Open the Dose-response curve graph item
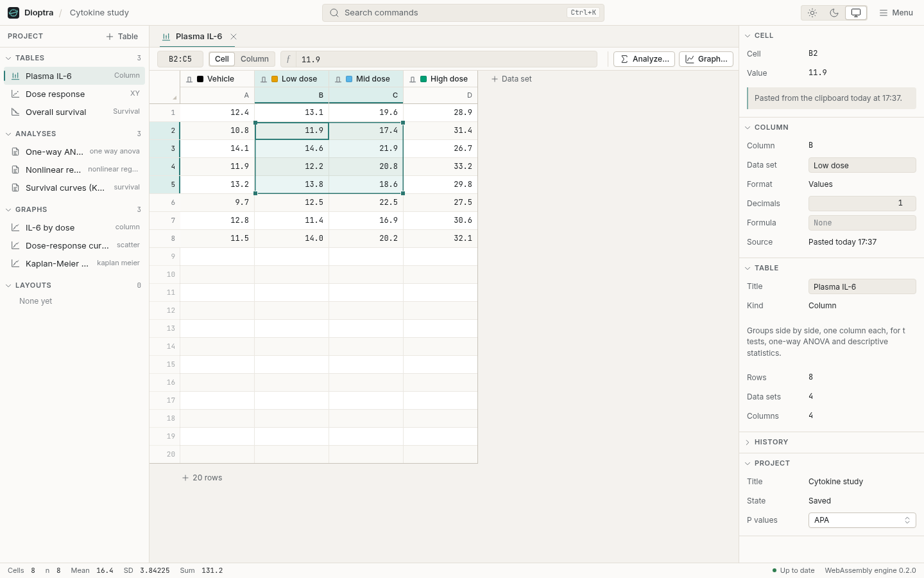This screenshot has width=924, height=578. pos(76,245)
